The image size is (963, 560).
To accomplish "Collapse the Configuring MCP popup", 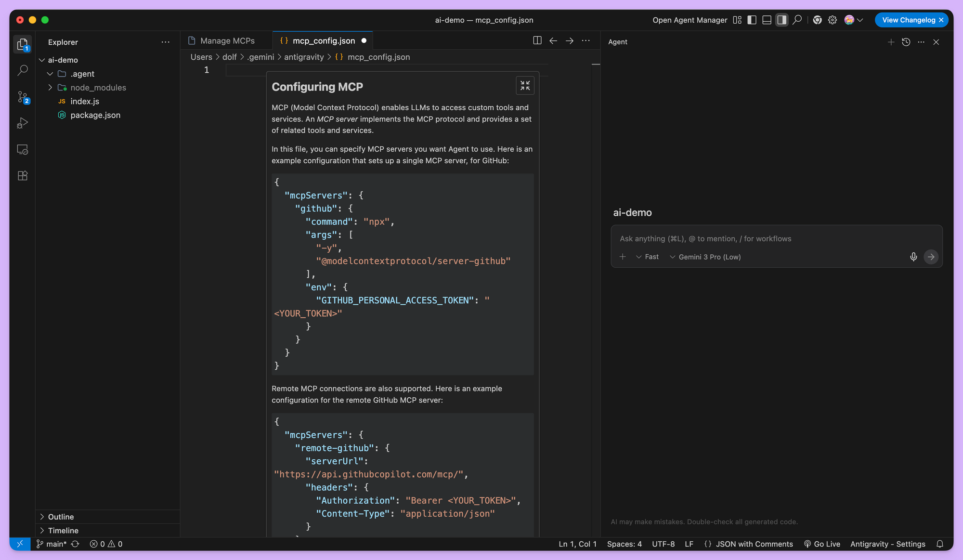I will pyautogui.click(x=525, y=86).
